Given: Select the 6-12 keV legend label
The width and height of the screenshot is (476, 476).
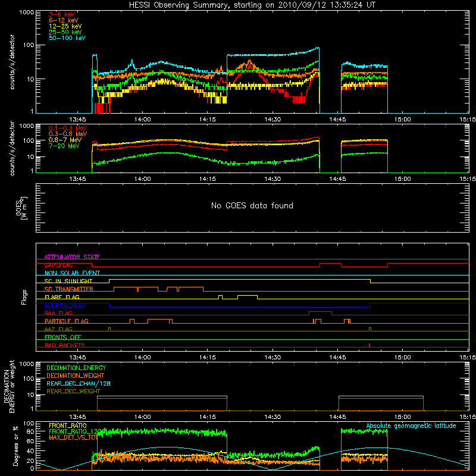Looking at the screenshot, I should (64, 20).
